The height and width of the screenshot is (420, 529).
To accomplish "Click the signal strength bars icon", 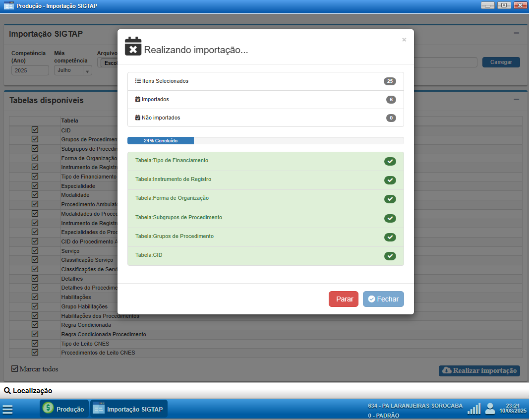I will 474,409.
